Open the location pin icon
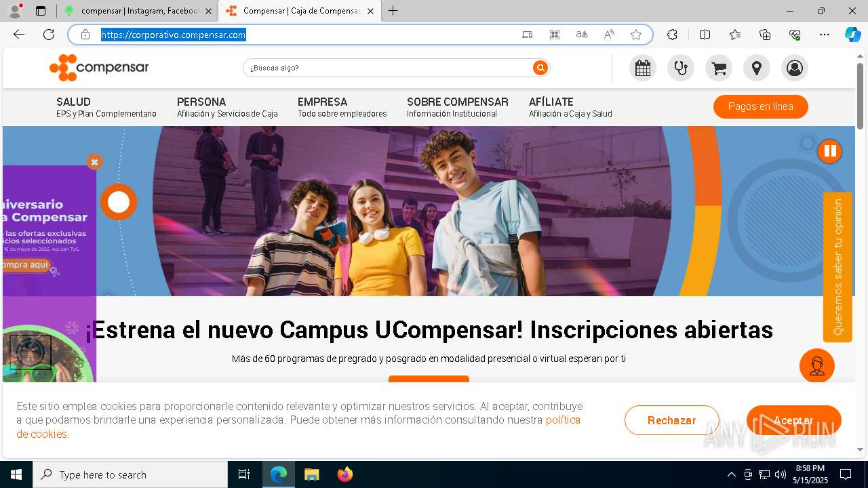The width and height of the screenshot is (868, 488). pos(757,68)
